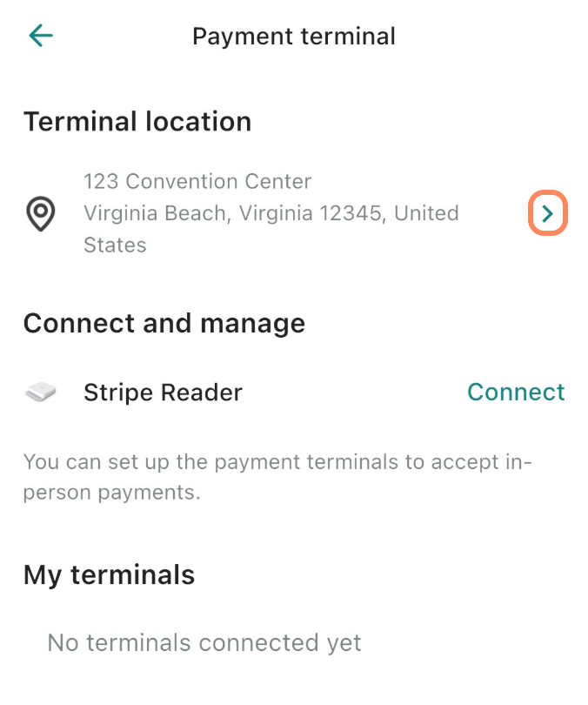Screen dimensions: 588x705
Task: Go back using the top arrow
Action: coord(41,36)
